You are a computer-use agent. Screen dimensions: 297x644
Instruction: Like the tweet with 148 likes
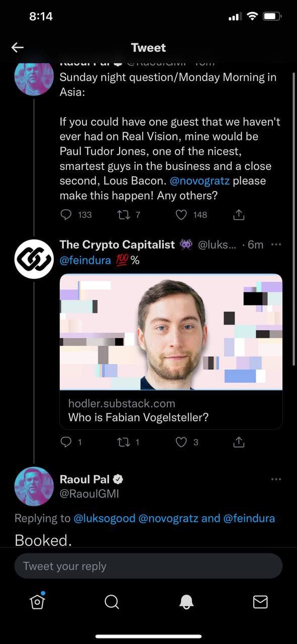click(181, 215)
